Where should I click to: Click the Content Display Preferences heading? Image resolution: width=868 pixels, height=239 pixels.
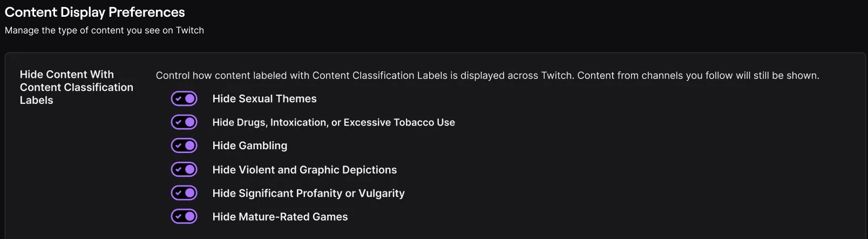94,12
